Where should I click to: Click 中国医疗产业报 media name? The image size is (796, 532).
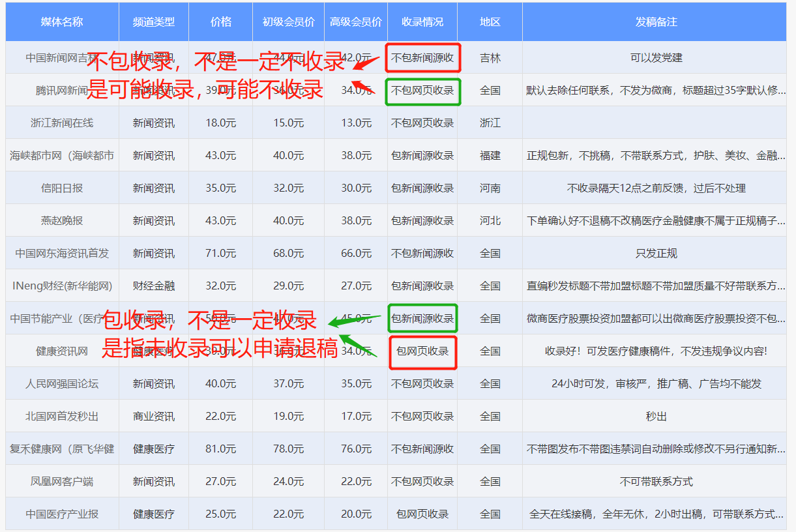pyautogui.click(x=62, y=514)
